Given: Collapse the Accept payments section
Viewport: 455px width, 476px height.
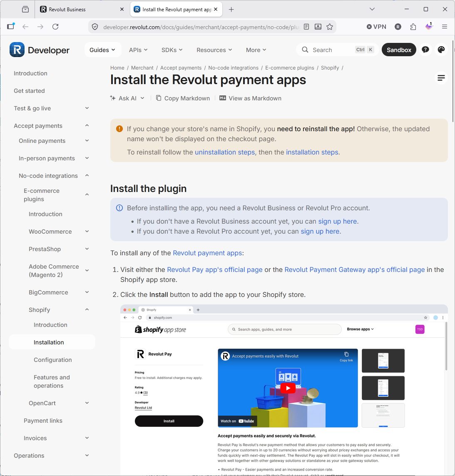Looking at the screenshot, I should click(x=87, y=125).
